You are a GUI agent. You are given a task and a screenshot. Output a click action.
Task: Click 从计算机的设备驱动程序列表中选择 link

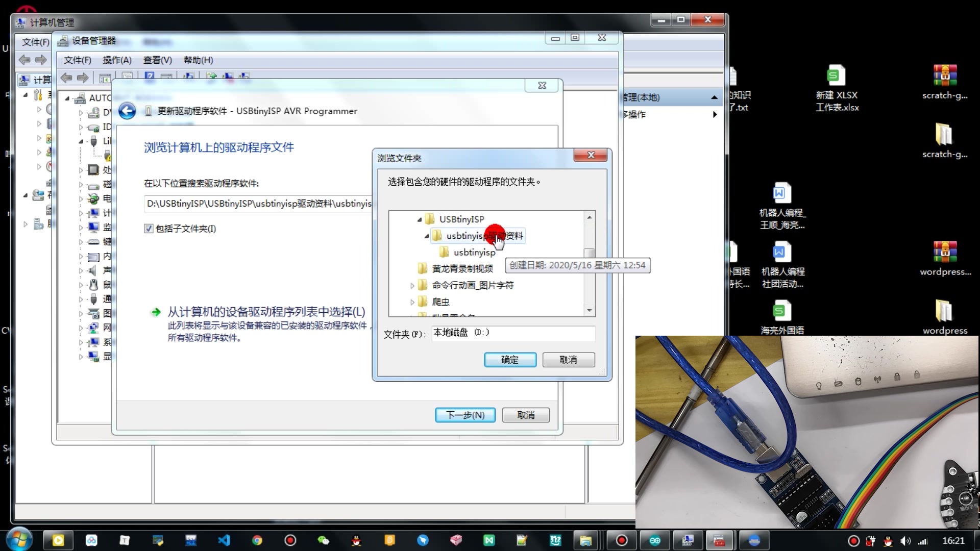pyautogui.click(x=266, y=312)
